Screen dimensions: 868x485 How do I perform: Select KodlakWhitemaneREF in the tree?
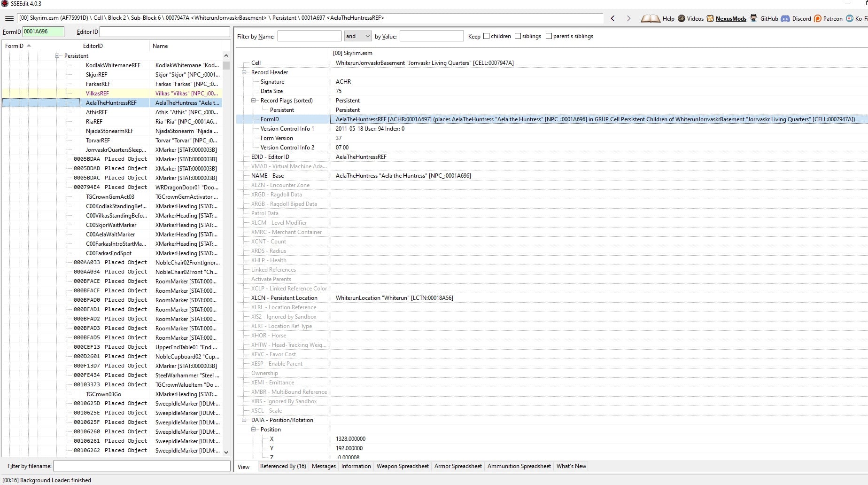tap(113, 65)
